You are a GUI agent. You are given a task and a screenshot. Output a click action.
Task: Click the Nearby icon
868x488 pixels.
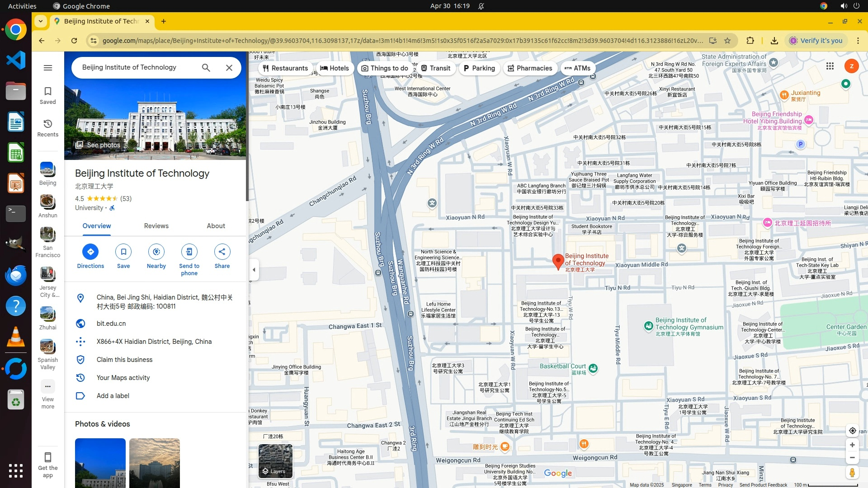click(x=156, y=252)
